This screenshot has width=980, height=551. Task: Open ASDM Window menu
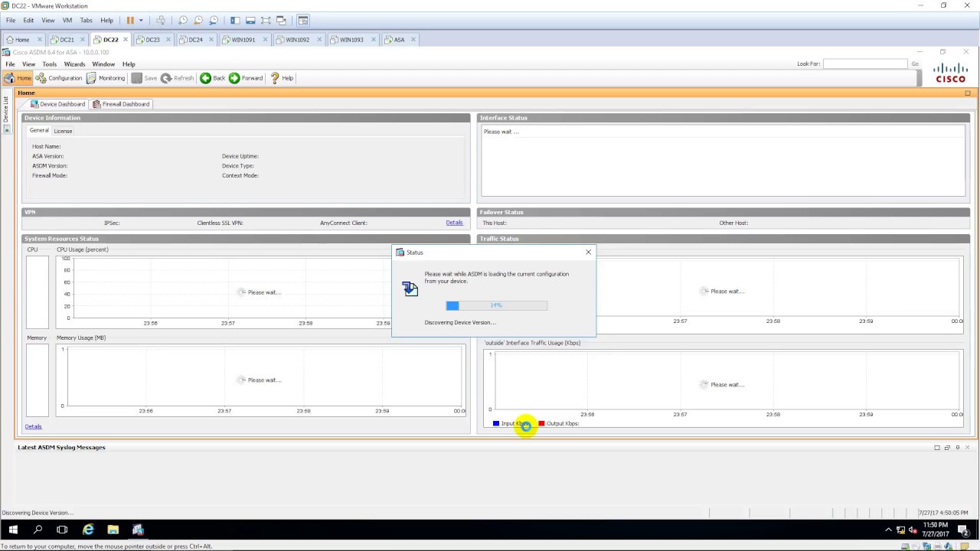(103, 64)
